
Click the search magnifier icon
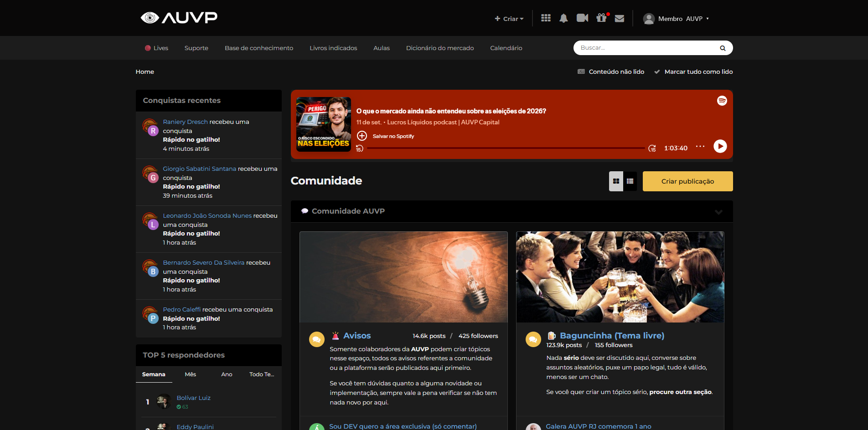coord(723,48)
